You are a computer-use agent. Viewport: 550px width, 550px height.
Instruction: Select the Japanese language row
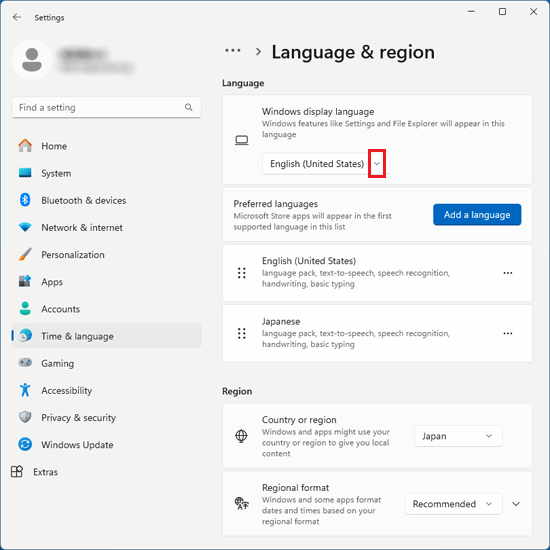[x=377, y=333]
